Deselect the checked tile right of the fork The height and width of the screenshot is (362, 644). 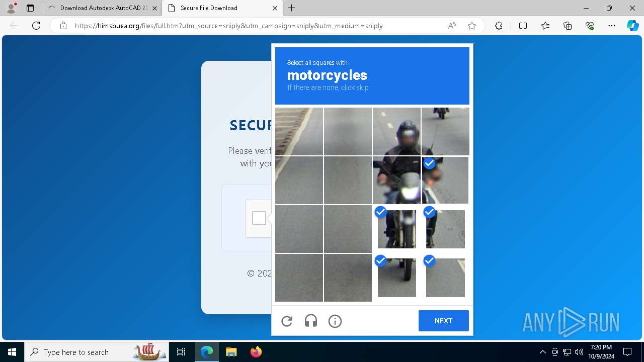(445, 229)
